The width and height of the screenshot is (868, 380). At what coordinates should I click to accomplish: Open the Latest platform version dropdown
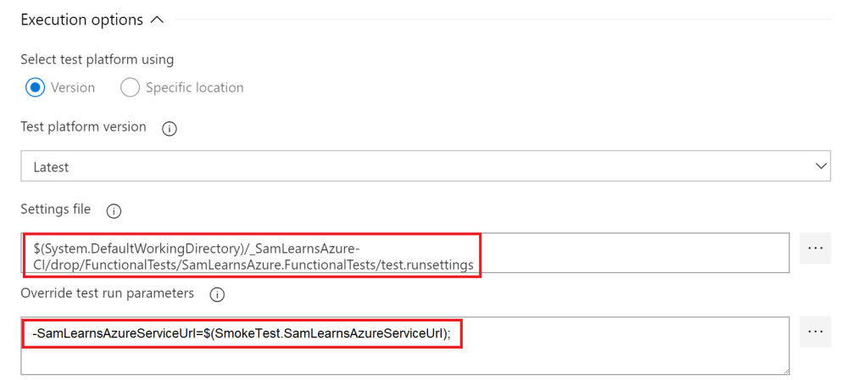pyautogui.click(x=424, y=166)
